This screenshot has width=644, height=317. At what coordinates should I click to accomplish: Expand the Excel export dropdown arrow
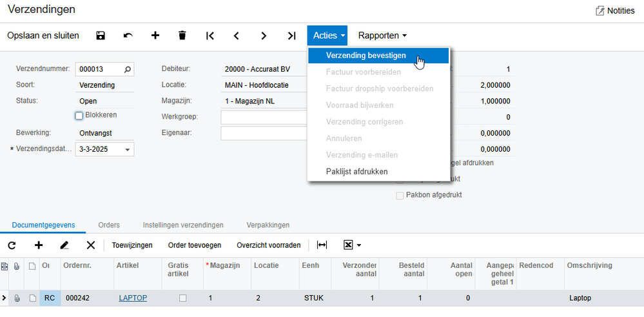coord(359,245)
